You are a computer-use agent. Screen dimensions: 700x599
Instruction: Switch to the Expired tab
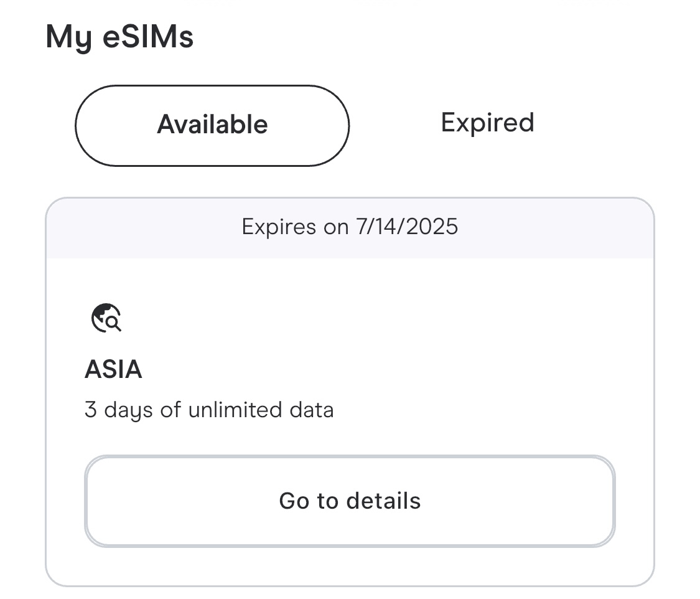click(x=487, y=123)
